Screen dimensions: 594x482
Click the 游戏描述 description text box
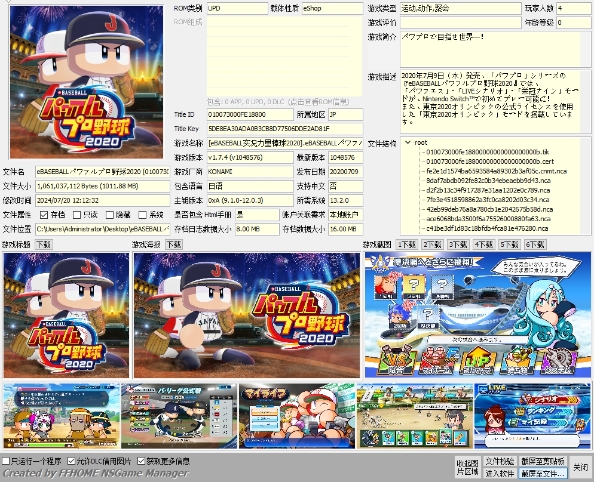[496, 102]
